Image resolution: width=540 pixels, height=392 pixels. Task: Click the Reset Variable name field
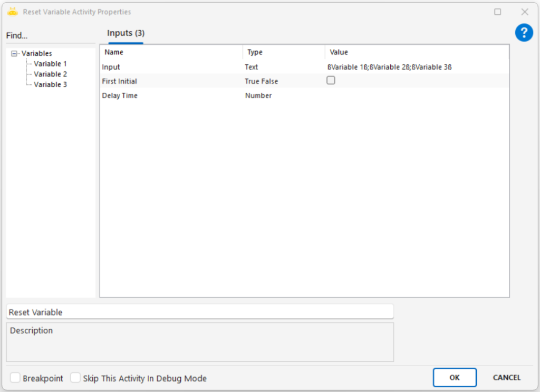point(199,312)
